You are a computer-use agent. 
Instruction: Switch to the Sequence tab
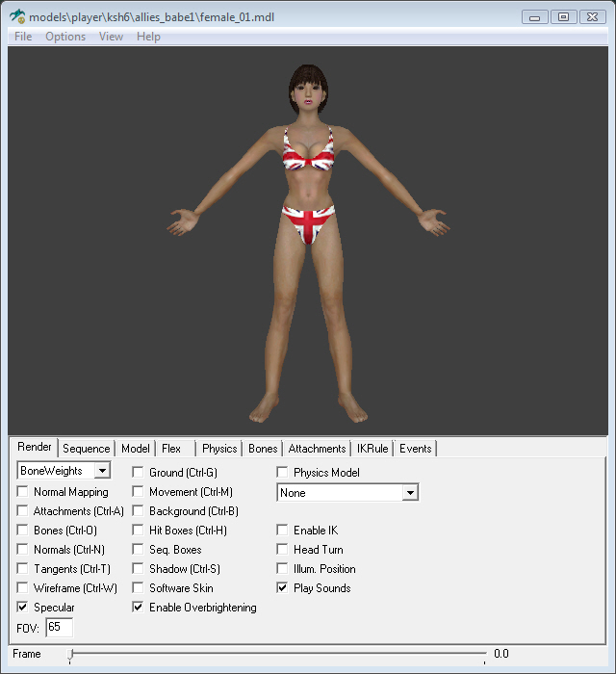tap(87, 449)
